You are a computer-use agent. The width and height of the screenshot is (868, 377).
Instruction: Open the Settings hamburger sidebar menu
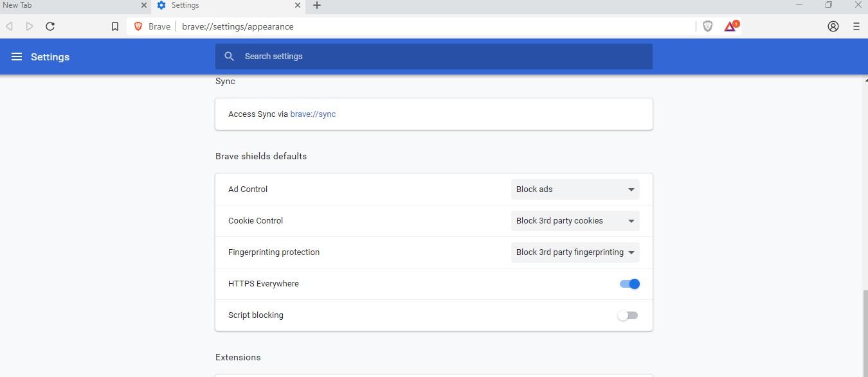tap(17, 57)
